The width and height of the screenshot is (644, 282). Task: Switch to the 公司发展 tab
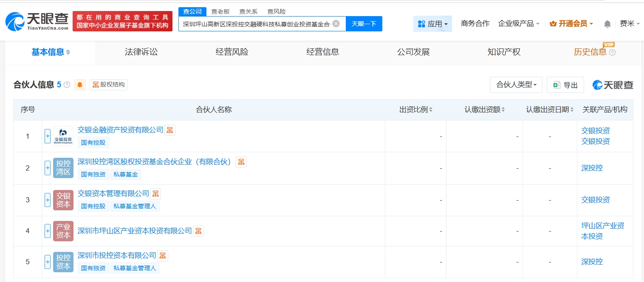pos(413,52)
